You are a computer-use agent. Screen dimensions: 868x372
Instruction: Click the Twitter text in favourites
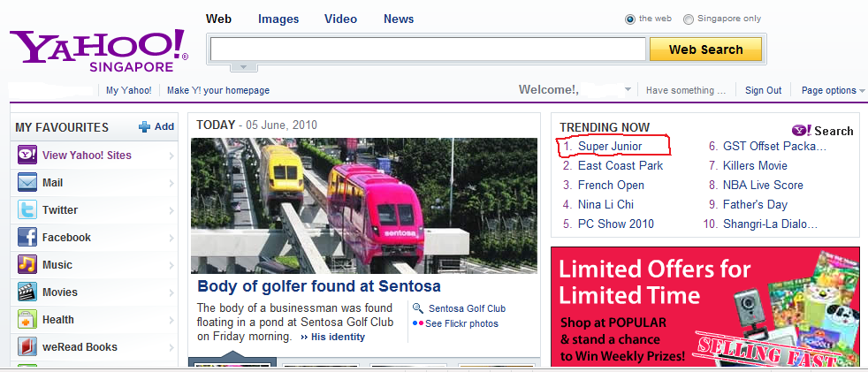(x=60, y=209)
